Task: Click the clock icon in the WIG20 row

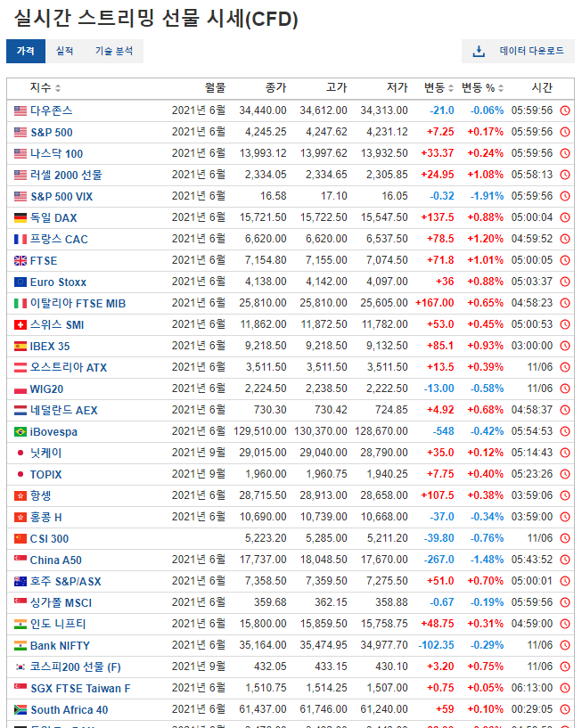Action: [565, 389]
